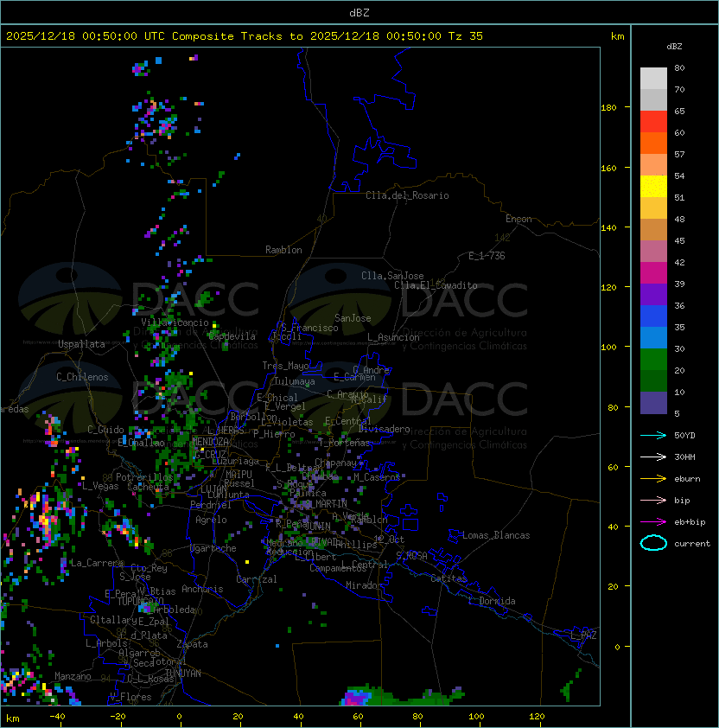Click the Catitas label
The width and height of the screenshot is (719, 728).
pyautogui.click(x=449, y=578)
